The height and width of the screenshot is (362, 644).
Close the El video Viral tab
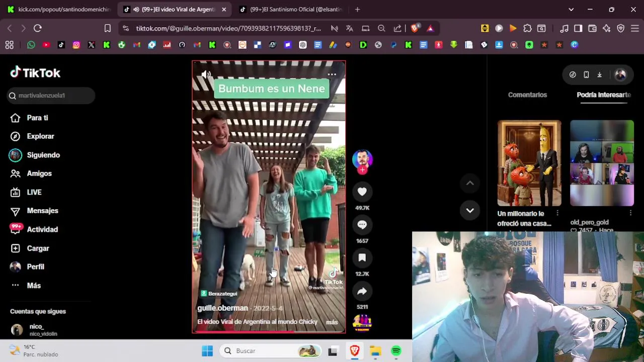coord(224,9)
